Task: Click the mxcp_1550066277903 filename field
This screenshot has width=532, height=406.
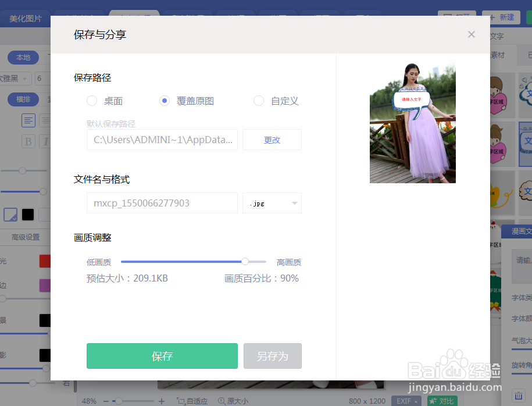Action: tap(162, 203)
